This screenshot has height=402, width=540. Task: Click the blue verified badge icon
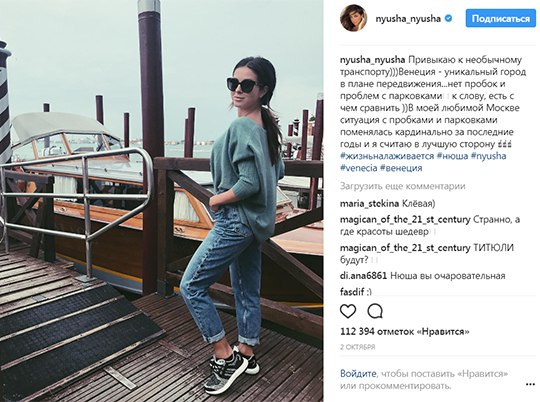click(448, 19)
